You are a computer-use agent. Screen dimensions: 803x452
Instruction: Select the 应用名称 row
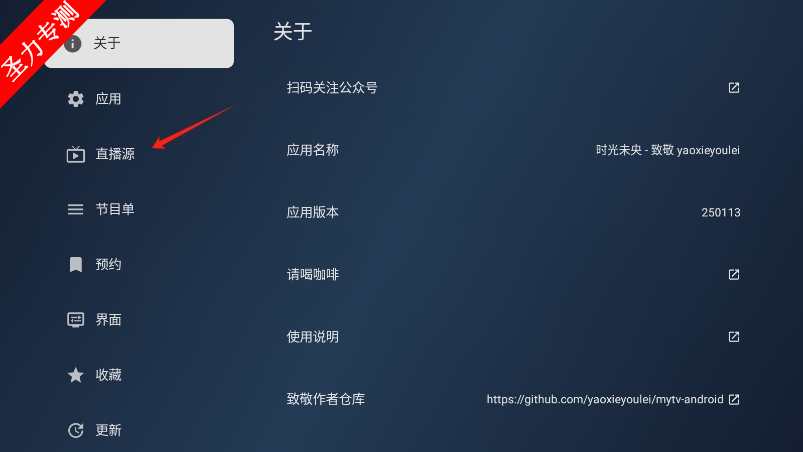[x=513, y=150]
